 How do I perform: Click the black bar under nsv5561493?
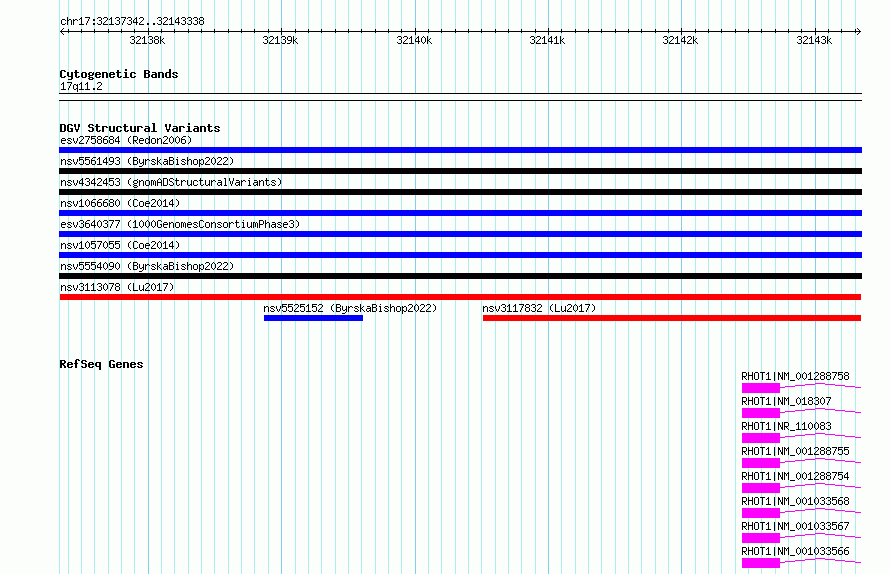(460, 171)
